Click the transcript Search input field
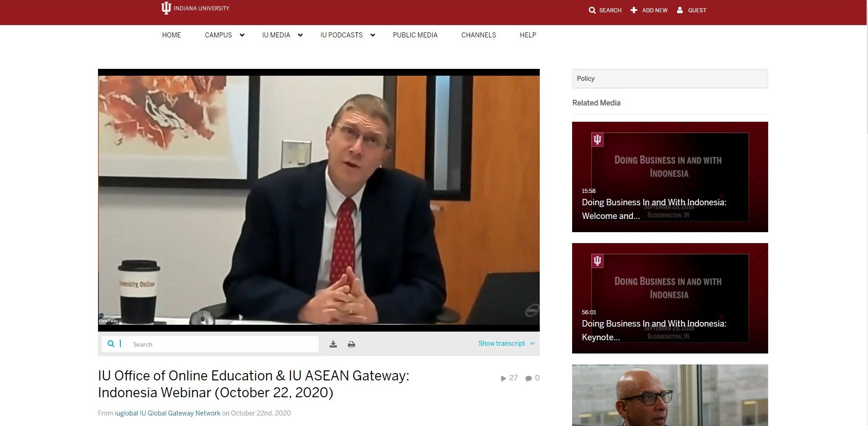 (223, 344)
